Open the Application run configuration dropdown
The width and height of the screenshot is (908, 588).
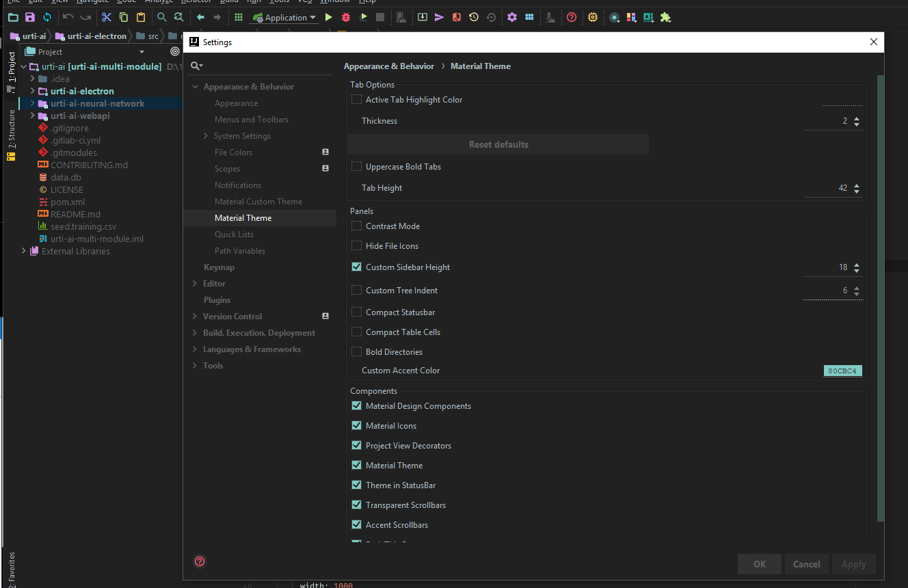(x=314, y=17)
